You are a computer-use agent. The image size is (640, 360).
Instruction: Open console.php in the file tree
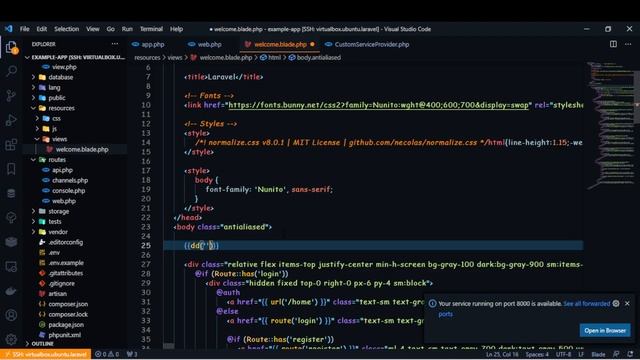pos(69,191)
